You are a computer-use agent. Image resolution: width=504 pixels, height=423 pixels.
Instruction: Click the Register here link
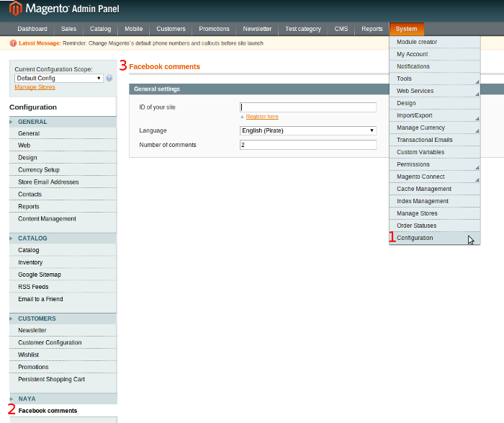tap(262, 117)
